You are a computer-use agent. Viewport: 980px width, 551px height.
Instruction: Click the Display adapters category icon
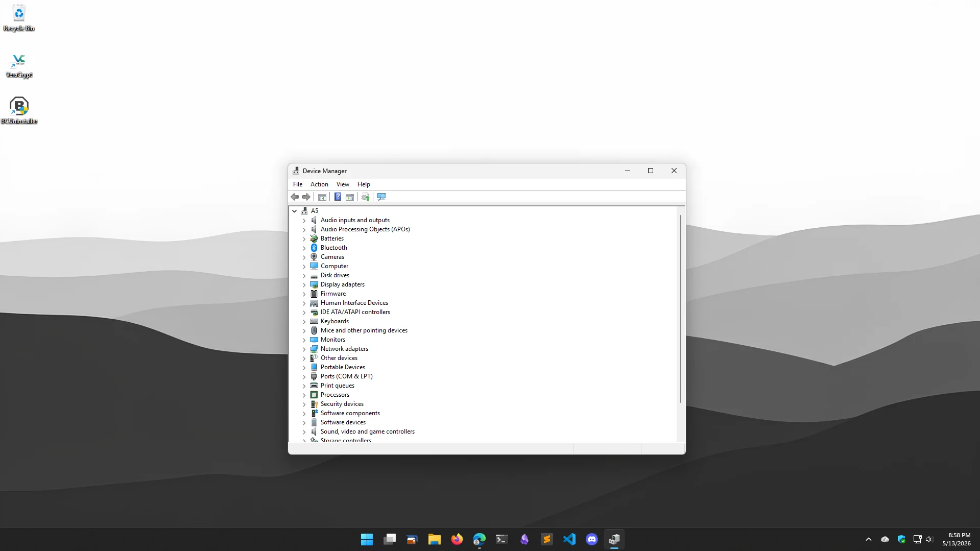[314, 284]
